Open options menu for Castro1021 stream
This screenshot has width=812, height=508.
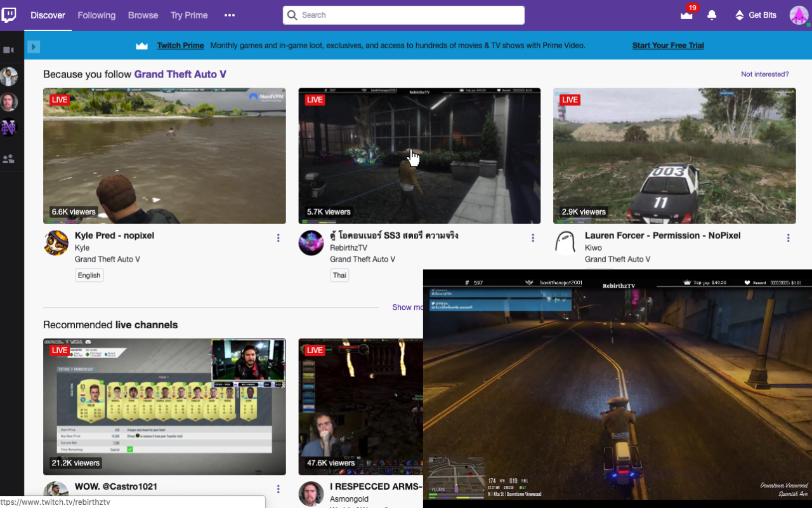(278, 489)
